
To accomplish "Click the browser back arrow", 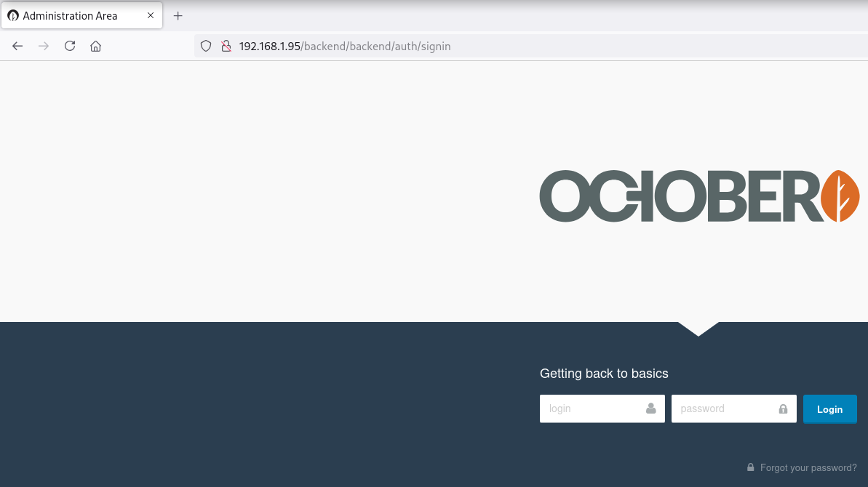I will pyautogui.click(x=17, y=46).
